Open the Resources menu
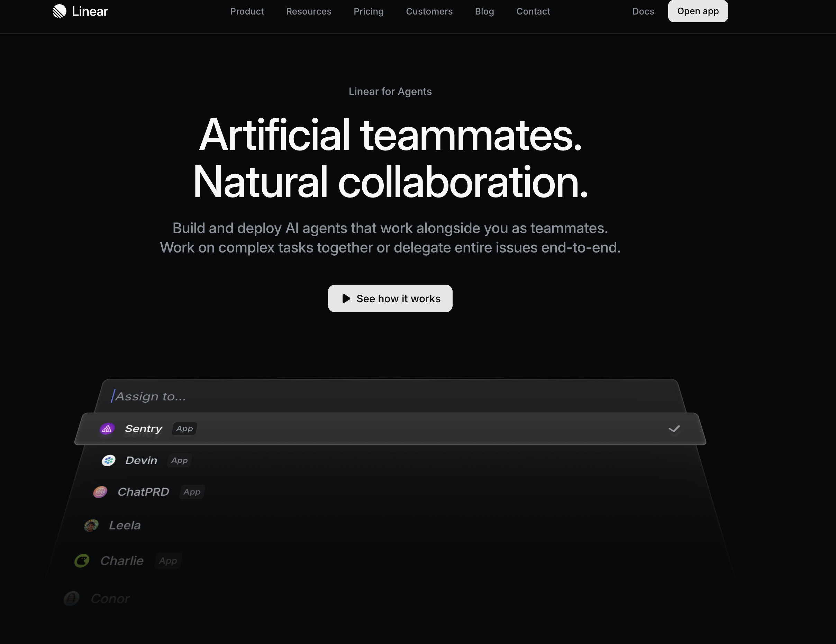The width and height of the screenshot is (836, 644). (x=309, y=11)
